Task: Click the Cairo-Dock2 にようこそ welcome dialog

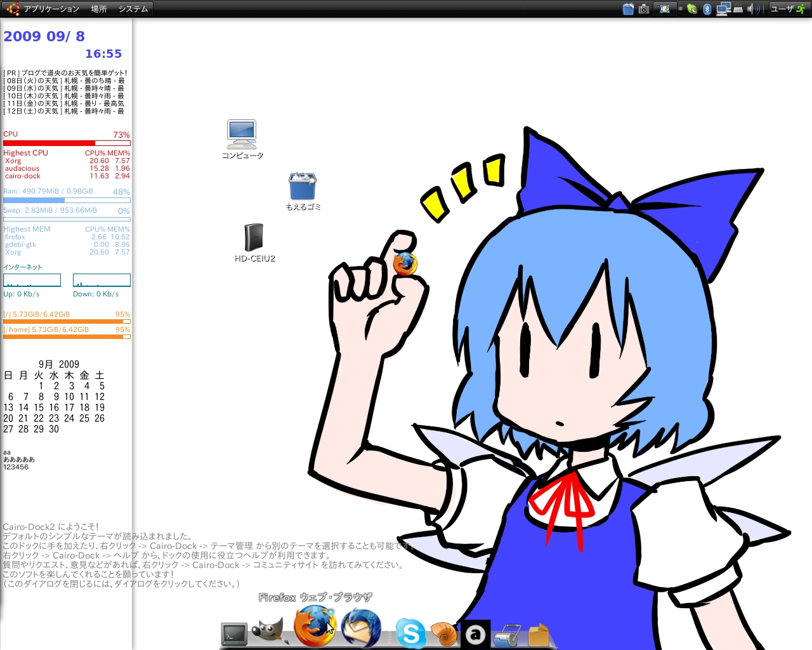Action: [209, 555]
